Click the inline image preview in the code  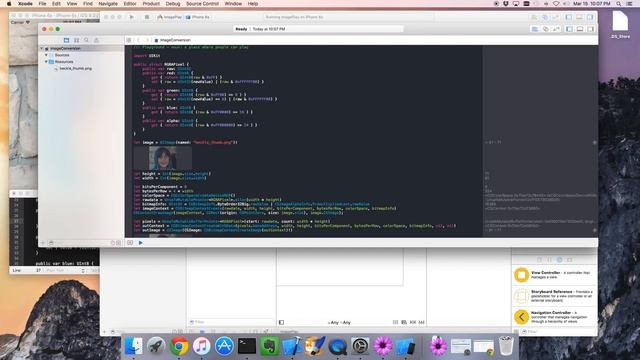click(x=163, y=158)
